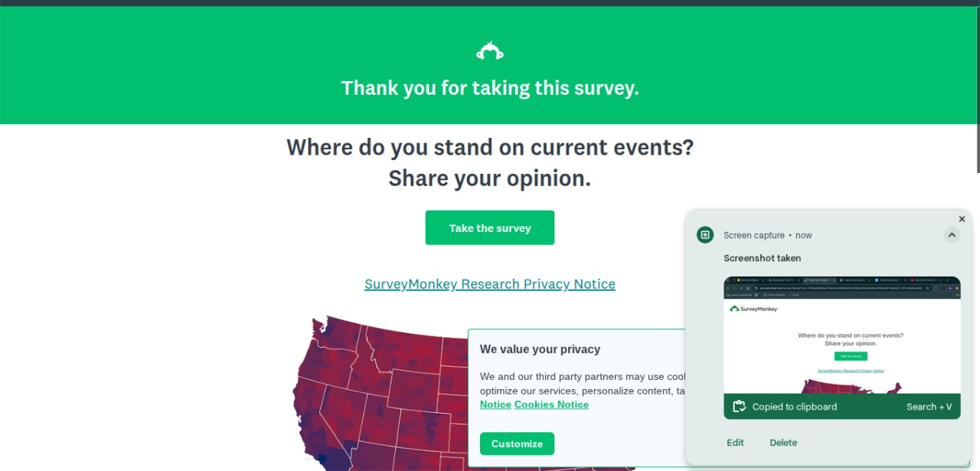Click the clipboard icon beside Copied to clipboard
Image resolution: width=980 pixels, height=471 pixels.
click(739, 407)
